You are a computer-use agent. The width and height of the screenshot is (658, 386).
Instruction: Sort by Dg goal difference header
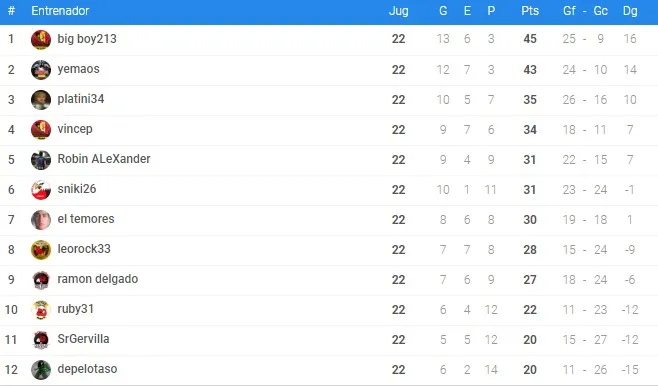pyautogui.click(x=630, y=11)
